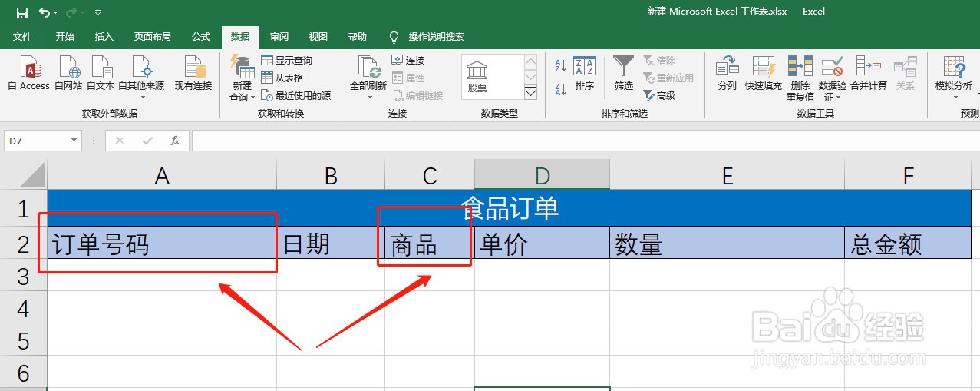This screenshot has width=980, height=391.
Task: Click cell containing 日期
Action: pyautogui.click(x=331, y=244)
